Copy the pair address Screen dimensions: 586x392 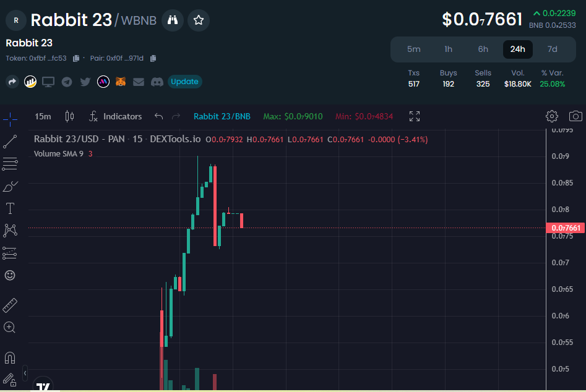coord(153,58)
